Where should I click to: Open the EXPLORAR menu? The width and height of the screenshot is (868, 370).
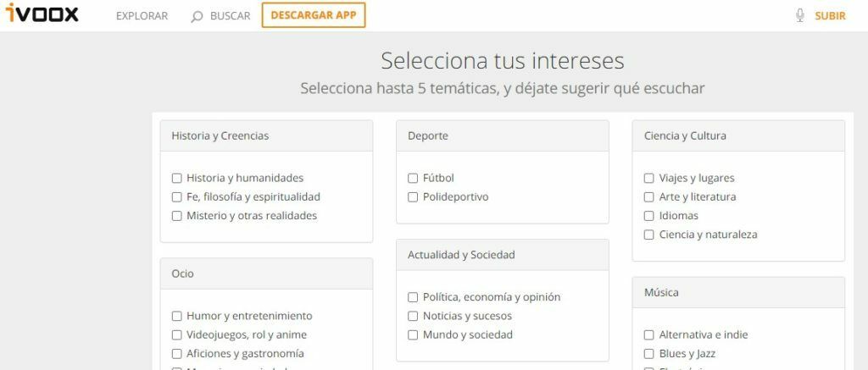(x=142, y=16)
